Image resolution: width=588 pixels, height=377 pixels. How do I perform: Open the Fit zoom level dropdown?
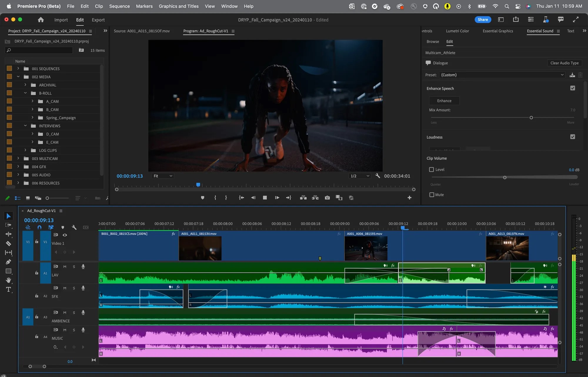(163, 176)
